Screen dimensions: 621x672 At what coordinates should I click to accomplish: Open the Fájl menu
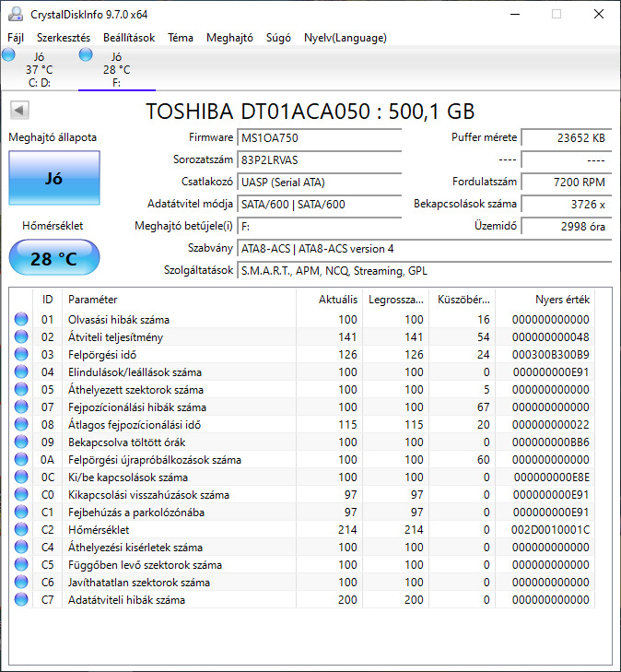click(x=16, y=38)
